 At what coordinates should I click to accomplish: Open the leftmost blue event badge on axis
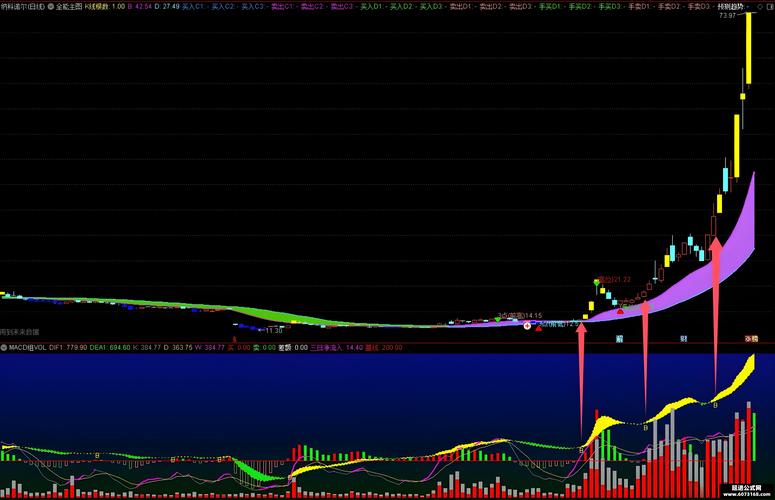[x=619, y=339]
